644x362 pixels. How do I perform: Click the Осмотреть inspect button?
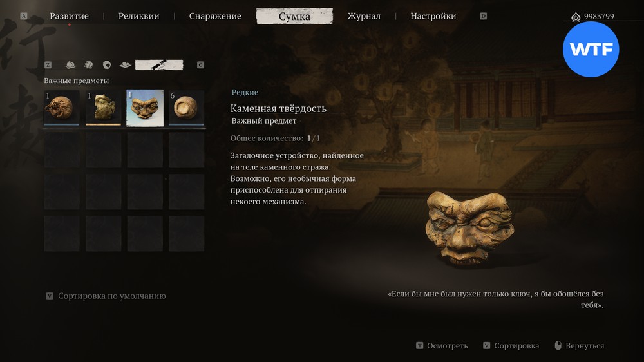[x=442, y=345]
